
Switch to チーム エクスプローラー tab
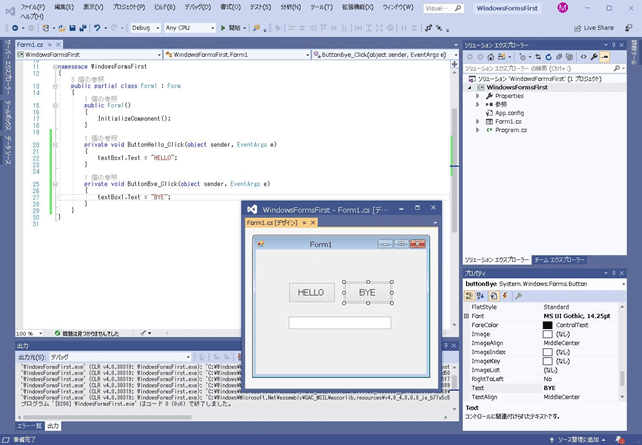point(559,260)
